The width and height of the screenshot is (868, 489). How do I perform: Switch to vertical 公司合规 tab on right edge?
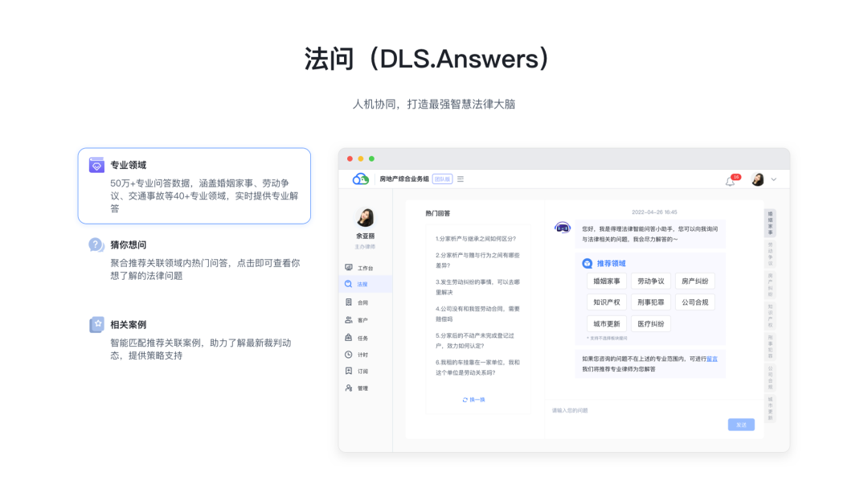click(x=770, y=378)
